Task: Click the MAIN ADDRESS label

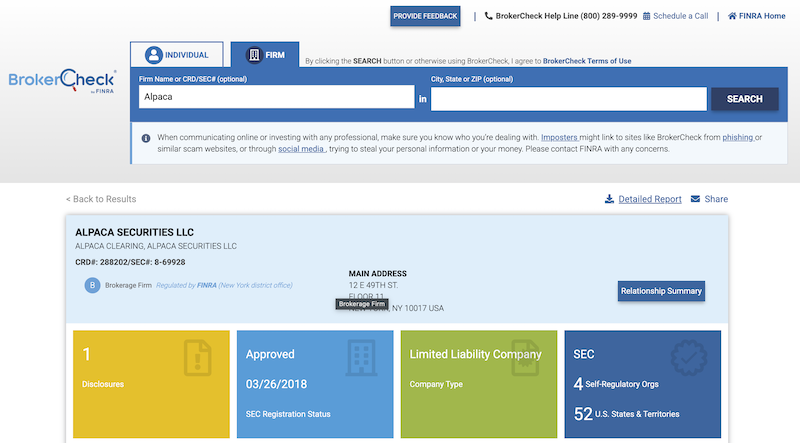Action: [x=378, y=274]
